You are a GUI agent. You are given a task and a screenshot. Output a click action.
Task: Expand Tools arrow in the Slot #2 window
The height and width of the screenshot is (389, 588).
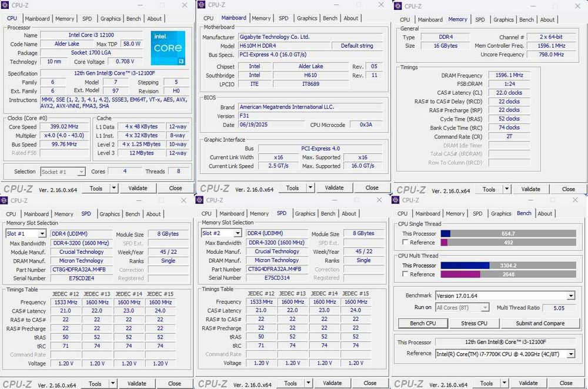(x=308, y=383)
